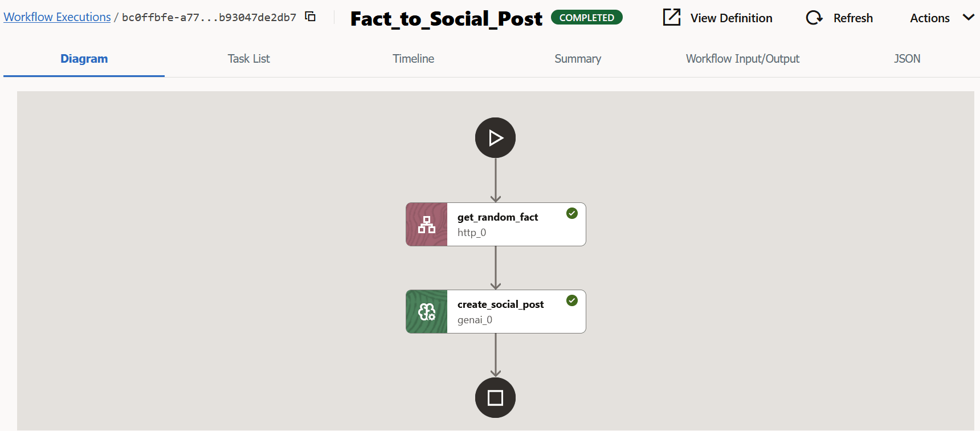This screenshot has width=980, height=431.
Task: Copy the workflow execution ID icon
Action: [311, 17]
